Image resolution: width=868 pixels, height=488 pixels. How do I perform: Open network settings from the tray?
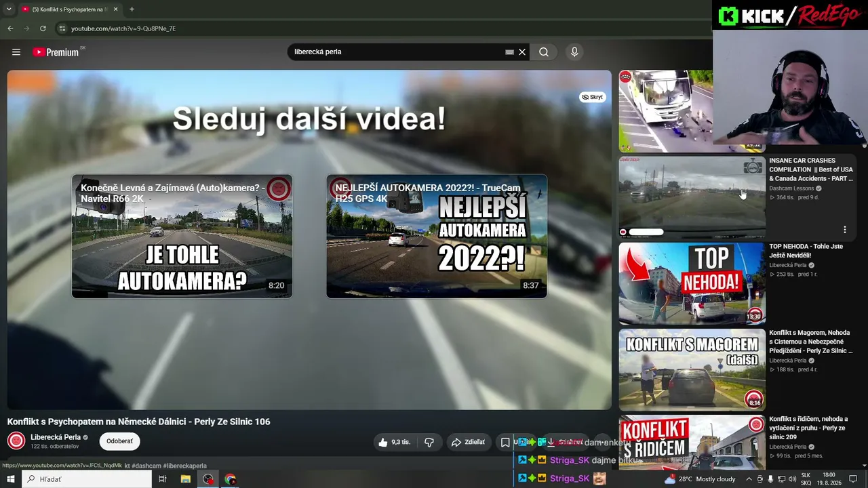781,479
